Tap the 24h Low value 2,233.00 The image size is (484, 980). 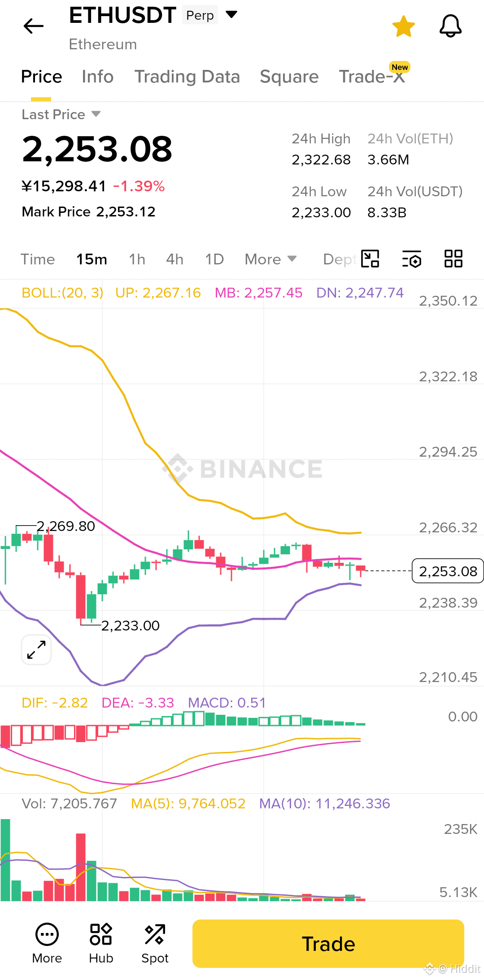pos(321,212)
